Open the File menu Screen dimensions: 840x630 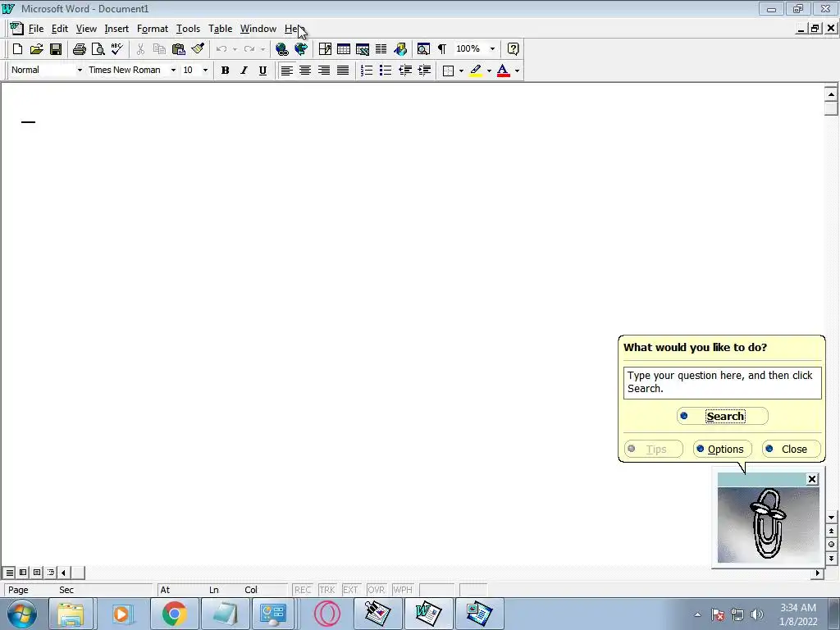(36, 29)
